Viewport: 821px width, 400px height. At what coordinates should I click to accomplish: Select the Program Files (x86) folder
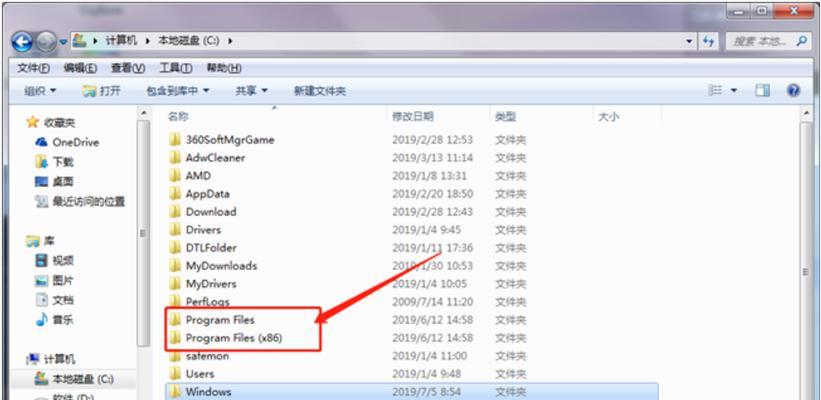(233, 338)
